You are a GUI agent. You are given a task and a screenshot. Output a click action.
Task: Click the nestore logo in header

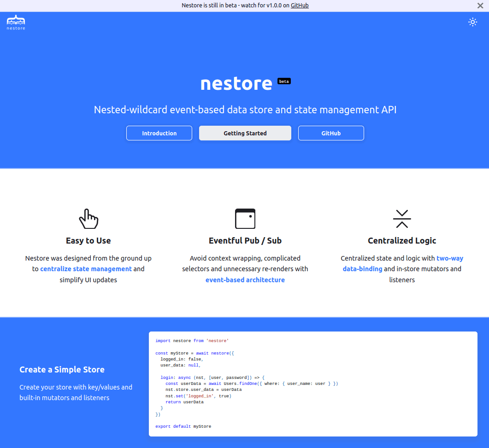pos(16,23)
